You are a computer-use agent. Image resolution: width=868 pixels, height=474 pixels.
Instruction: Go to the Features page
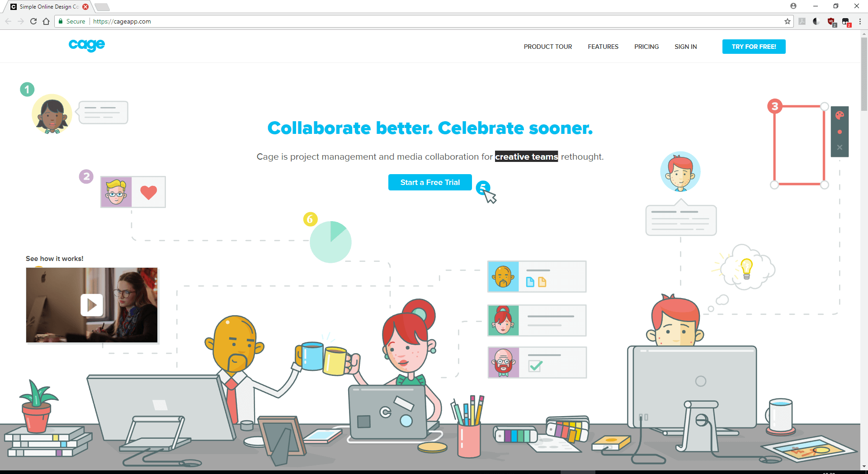pos(603,47)
